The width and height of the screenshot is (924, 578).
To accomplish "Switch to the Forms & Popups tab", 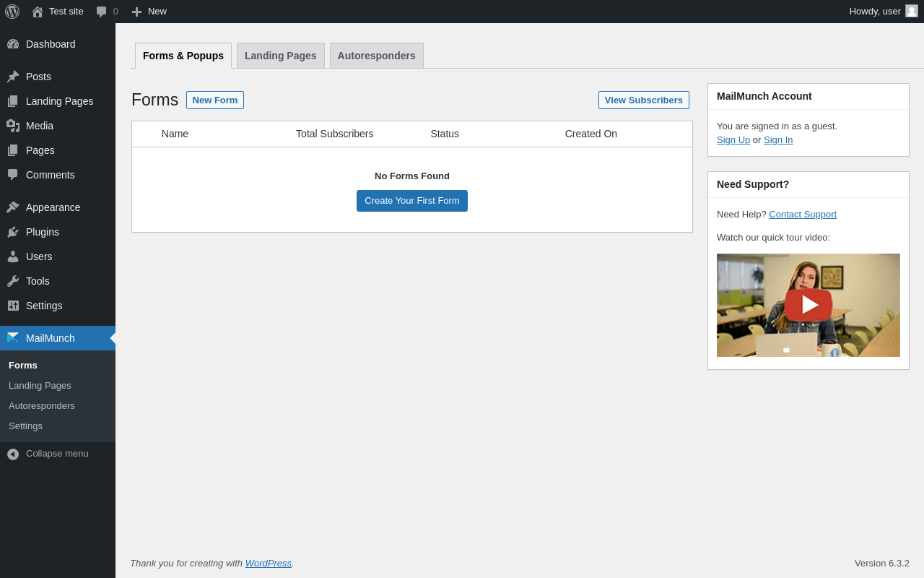I will coord(183,56).
